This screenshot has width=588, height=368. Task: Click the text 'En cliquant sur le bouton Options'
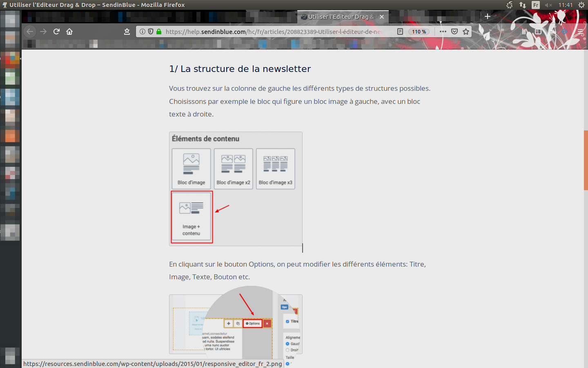221,264
